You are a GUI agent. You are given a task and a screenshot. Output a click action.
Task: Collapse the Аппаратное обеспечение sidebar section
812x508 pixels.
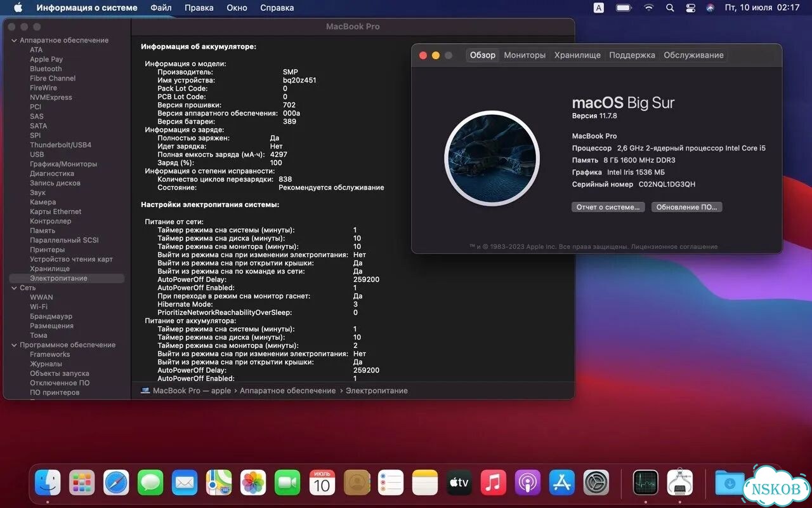14,40
